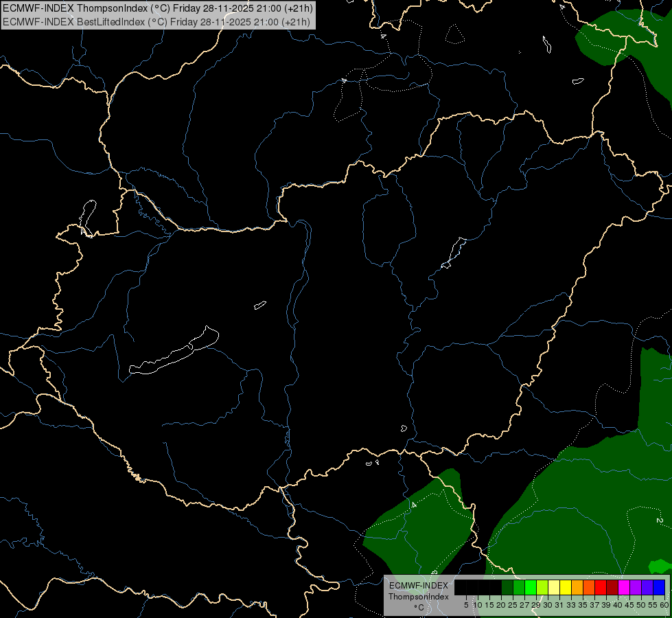Select the pale yellow 30-31 legend swatch
Screen dimensions: 672x618
tap(554, 588)
